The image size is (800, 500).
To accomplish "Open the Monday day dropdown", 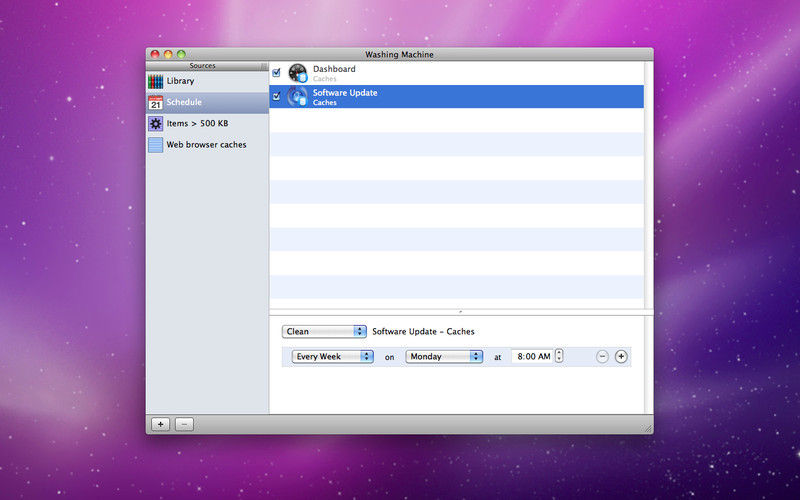I will point(444,357).
